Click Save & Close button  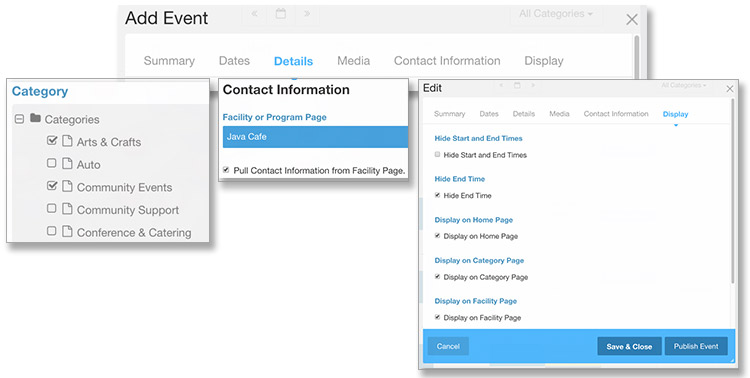point(629,346)
